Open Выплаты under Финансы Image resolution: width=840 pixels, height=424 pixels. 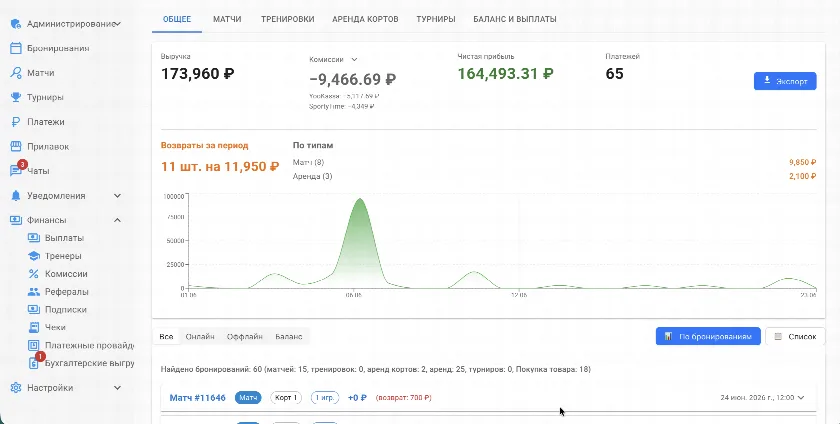pos(64,238)
